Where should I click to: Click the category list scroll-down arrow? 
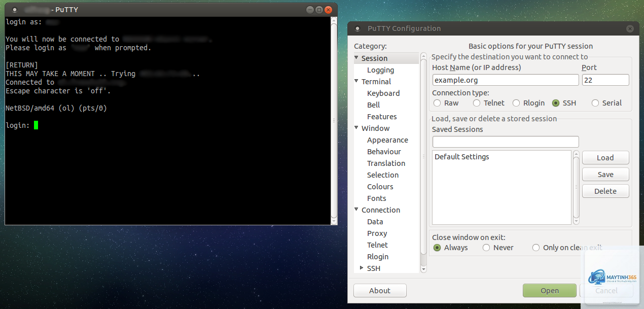(x=423, y=269)
